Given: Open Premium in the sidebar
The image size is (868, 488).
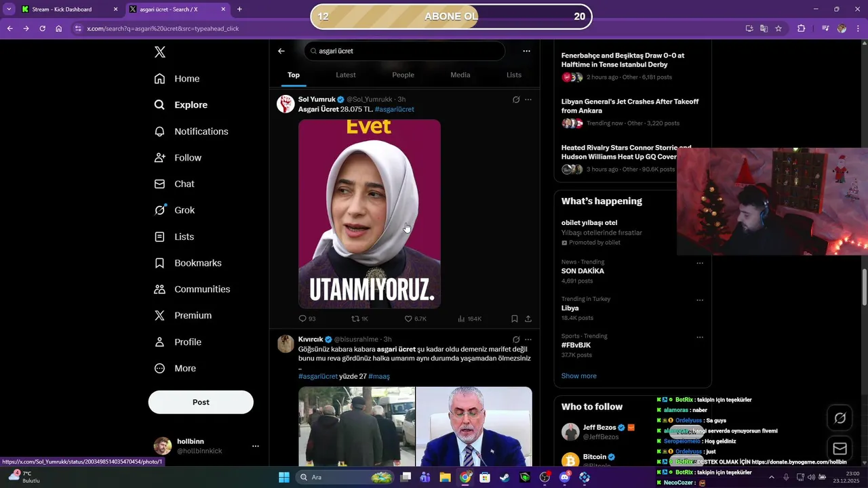Looking at the screenshot, I should point(183,315).
